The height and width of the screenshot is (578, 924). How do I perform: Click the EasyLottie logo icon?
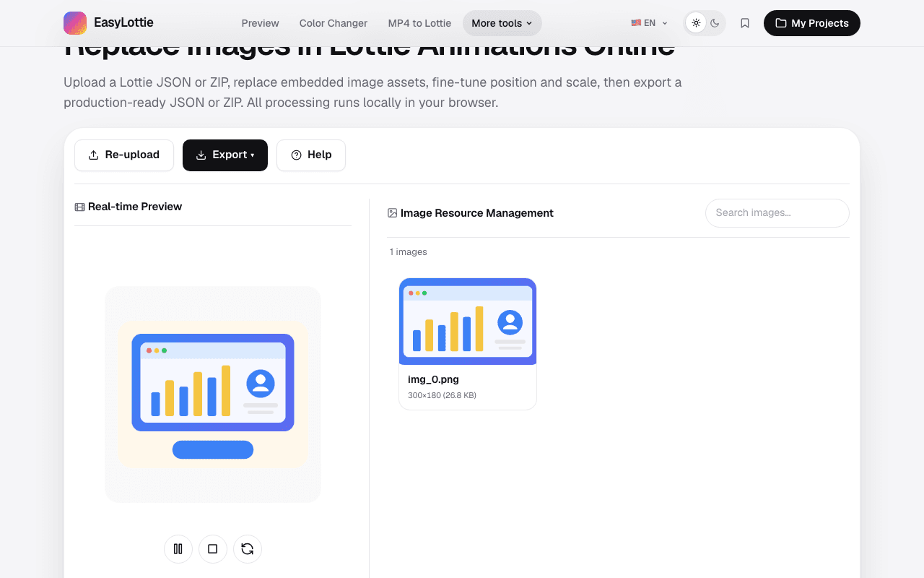tap(75, 23)
